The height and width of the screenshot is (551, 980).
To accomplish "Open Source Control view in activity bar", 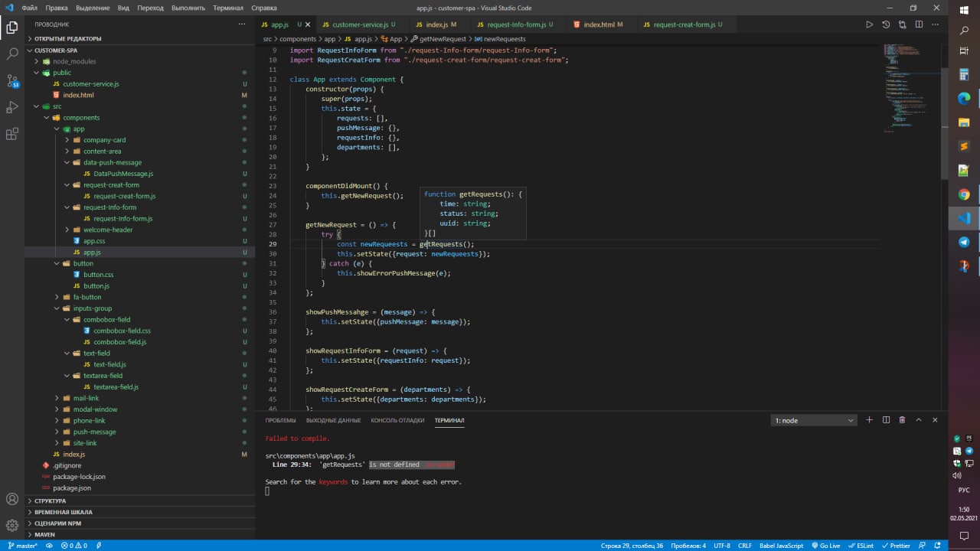I will pos(12,80).
